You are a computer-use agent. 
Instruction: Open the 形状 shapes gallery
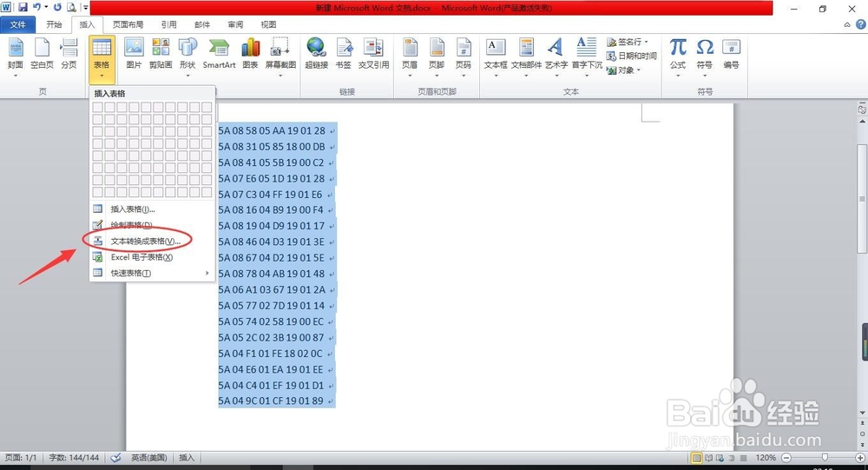tap(187, 57)
